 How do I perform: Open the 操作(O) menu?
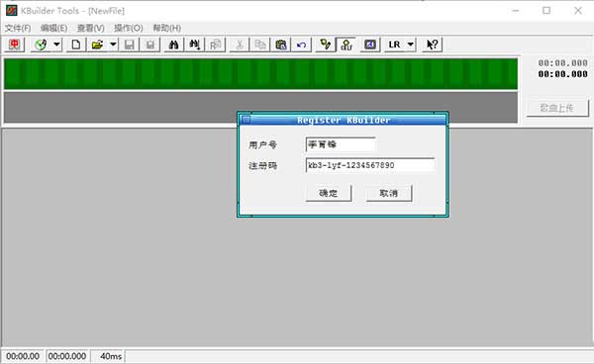point(129,28)
